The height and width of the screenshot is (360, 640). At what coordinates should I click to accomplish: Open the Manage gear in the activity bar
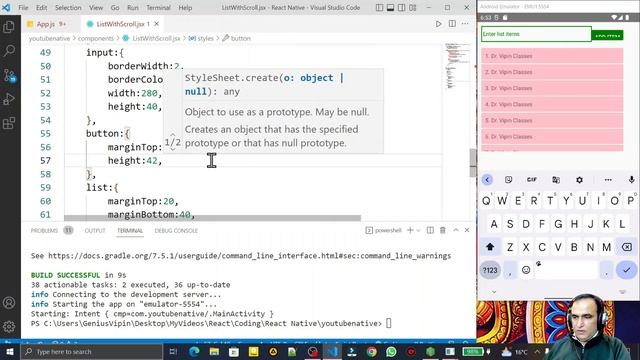(x=9, y=326)
